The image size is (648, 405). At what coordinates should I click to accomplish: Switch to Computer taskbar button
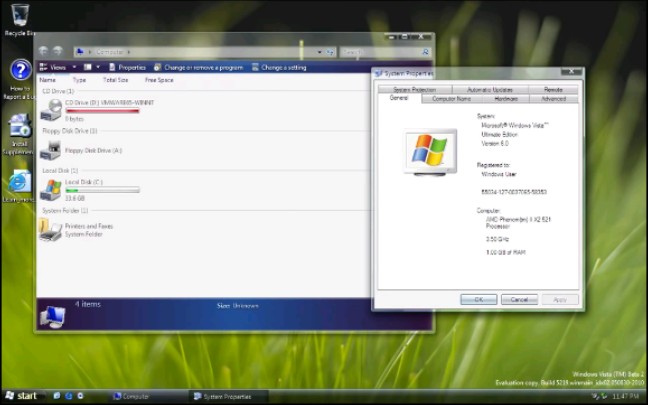(149, 396)
